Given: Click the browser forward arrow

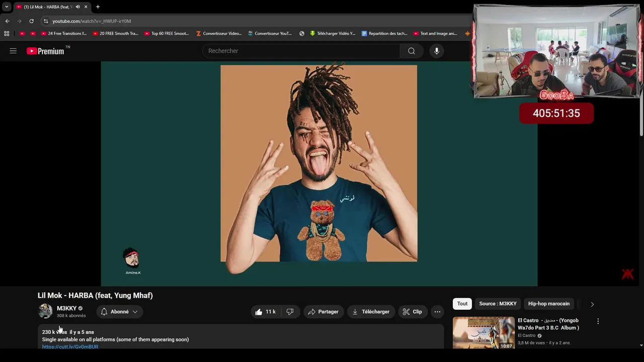Looking at the screenshot, I should [x=19, y=21].
